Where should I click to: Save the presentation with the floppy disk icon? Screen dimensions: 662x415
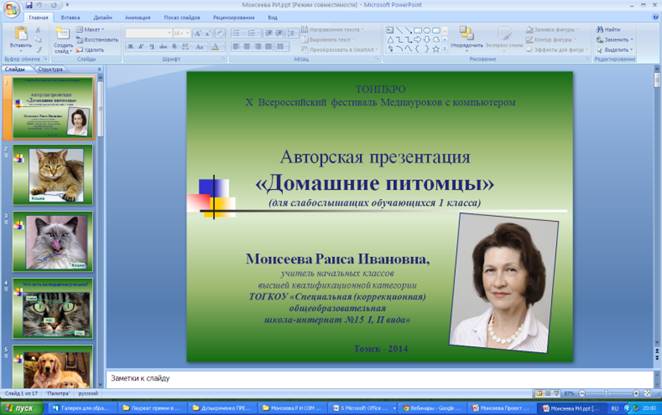pyautogui.click(x=29, y=5)
